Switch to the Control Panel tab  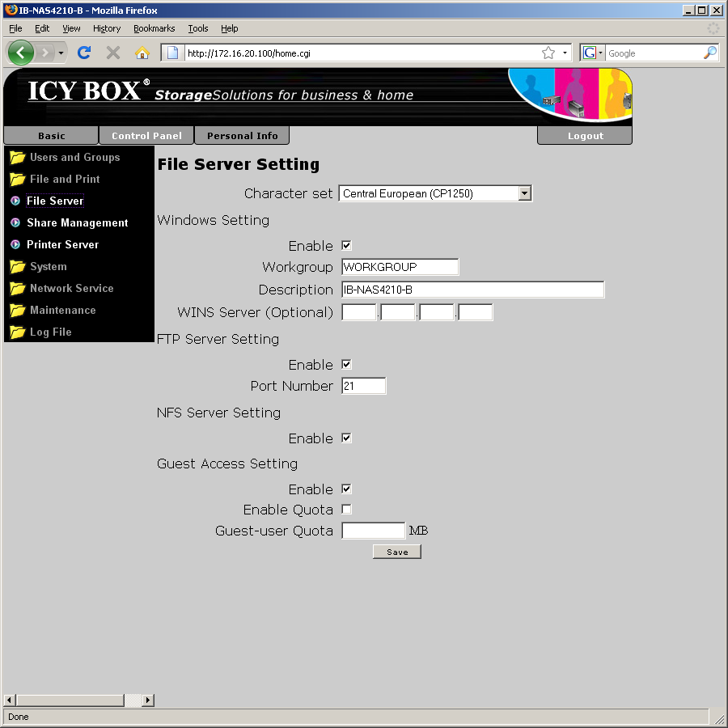point(146,136)
